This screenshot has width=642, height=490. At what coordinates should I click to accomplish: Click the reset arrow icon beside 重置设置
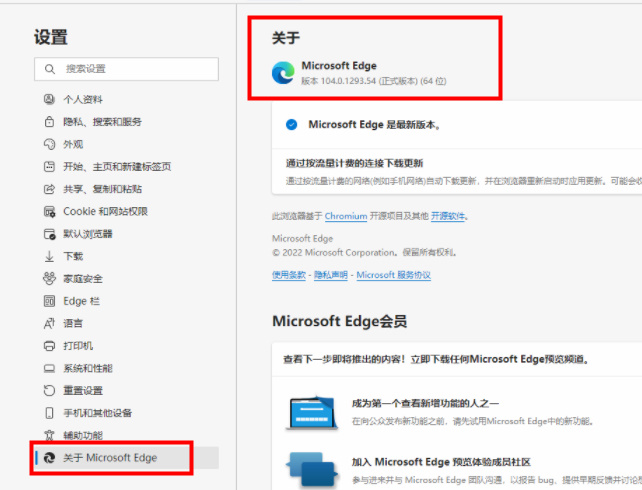pos(49,391)
